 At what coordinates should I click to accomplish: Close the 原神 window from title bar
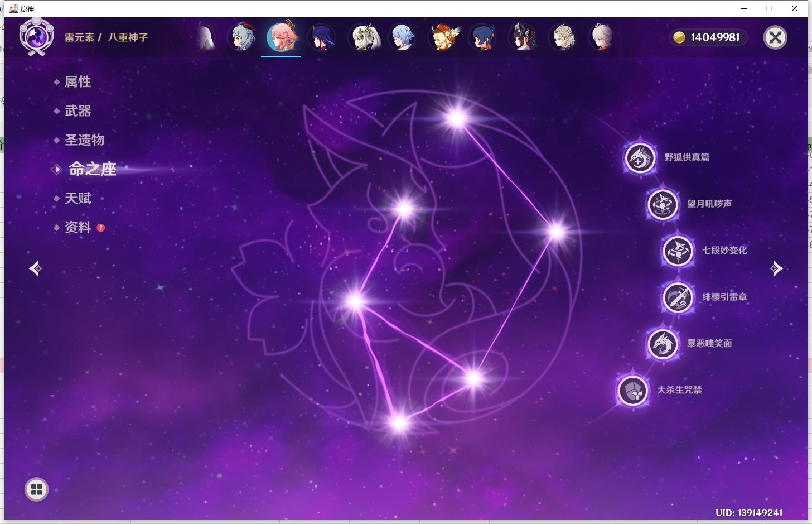click(x=795, y=8)
